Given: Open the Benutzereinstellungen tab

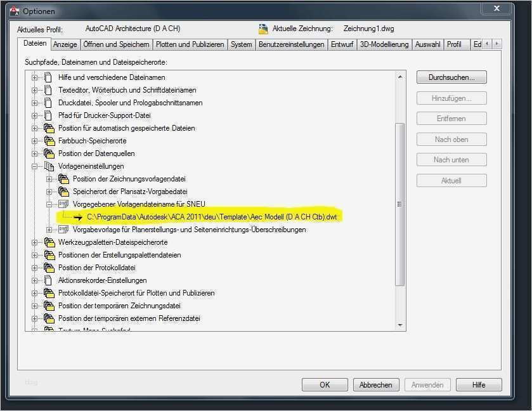Looking at the screenshot, I should tap(292, 44).
